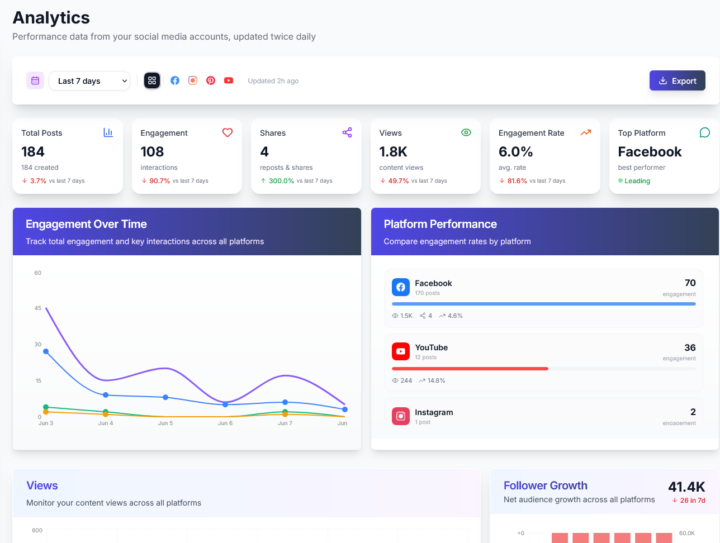Click the Shares card share icon
This screenshot has height=543, width=720.
(x=347, y=133)
